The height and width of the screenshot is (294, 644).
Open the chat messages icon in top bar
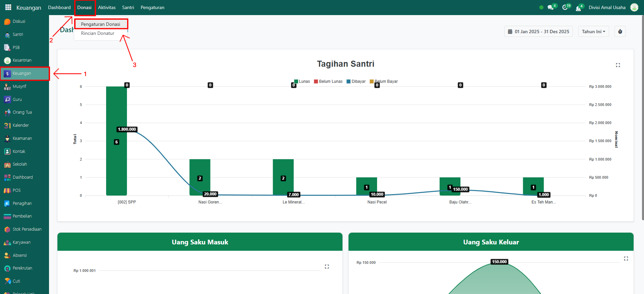pos(550,7)
